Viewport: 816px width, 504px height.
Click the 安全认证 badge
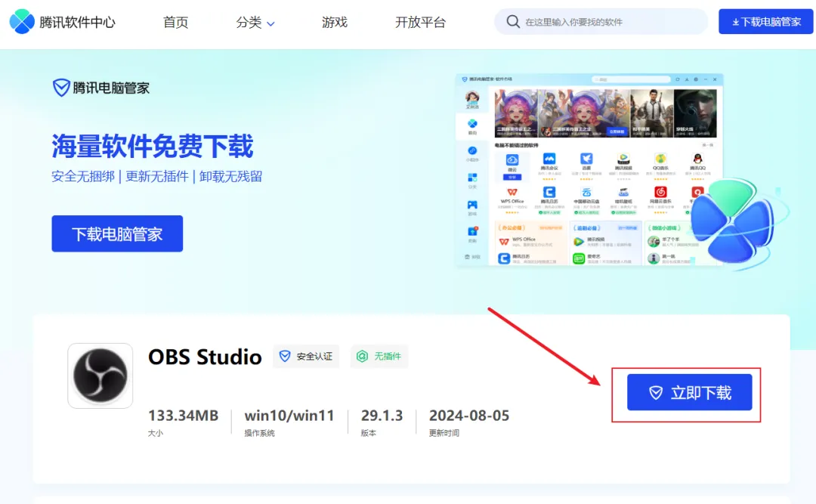pyautogui.click(x=306, y=356)
